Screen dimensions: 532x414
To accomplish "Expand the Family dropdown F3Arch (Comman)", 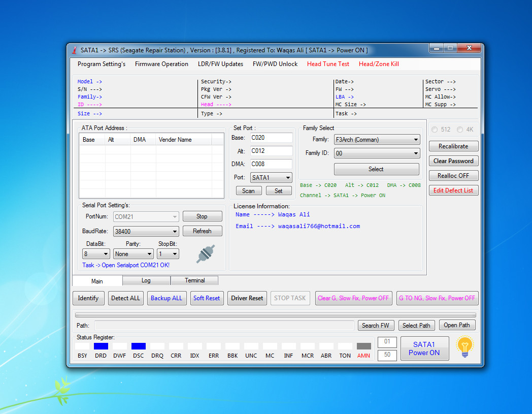I will pyautogui.click(x=377, y=140).
